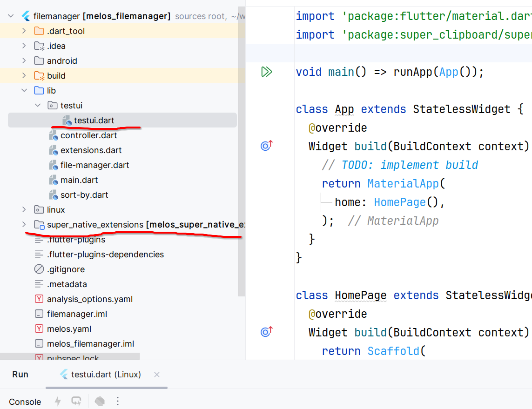Image resolution: width=532 pixels, height=409 pixels.
Task: Open sort-by.dart file
Action: (84, 195)
